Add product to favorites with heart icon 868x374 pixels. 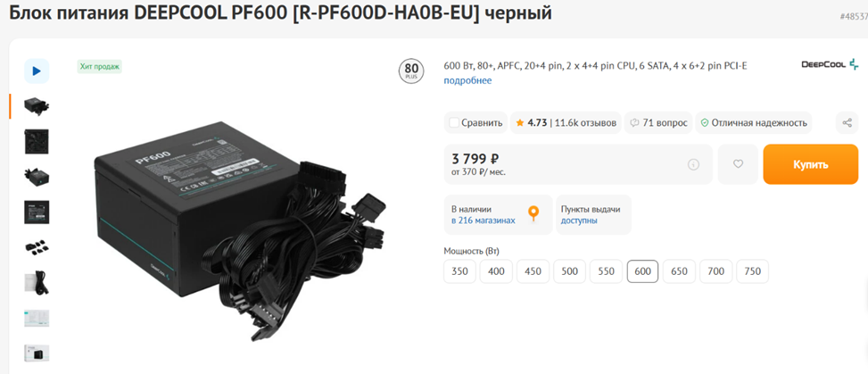[738, 164]
